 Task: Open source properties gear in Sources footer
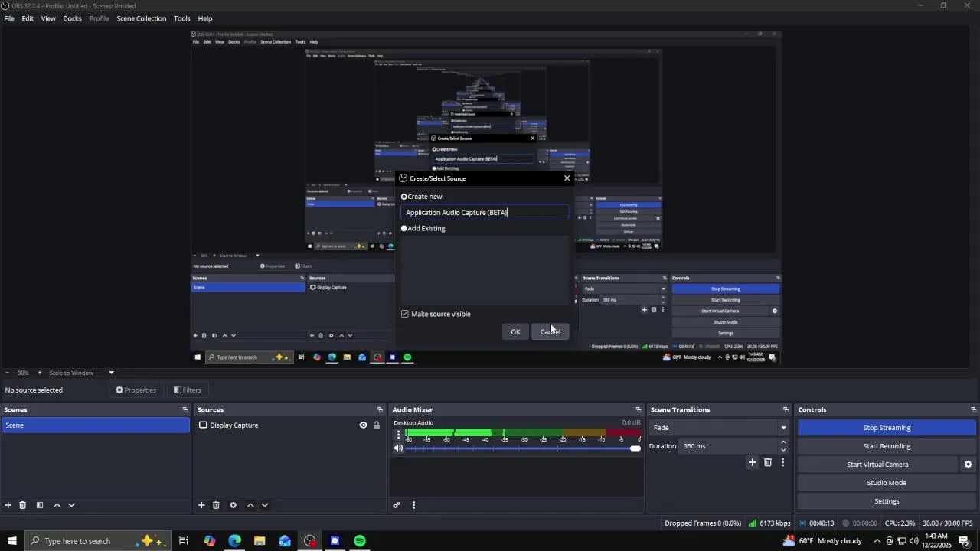pyautogui.click(x=233, y=505)
